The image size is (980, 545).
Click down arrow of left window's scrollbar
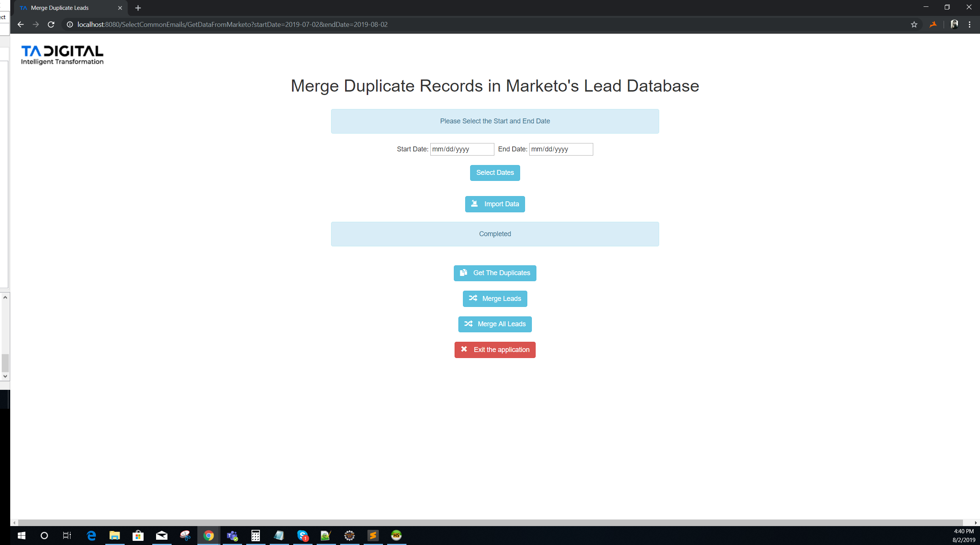(5, 376)
